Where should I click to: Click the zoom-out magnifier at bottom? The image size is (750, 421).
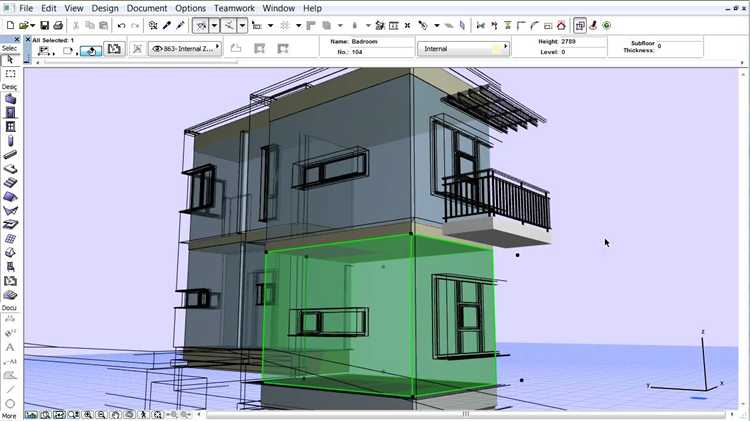[x=101, y=415]
